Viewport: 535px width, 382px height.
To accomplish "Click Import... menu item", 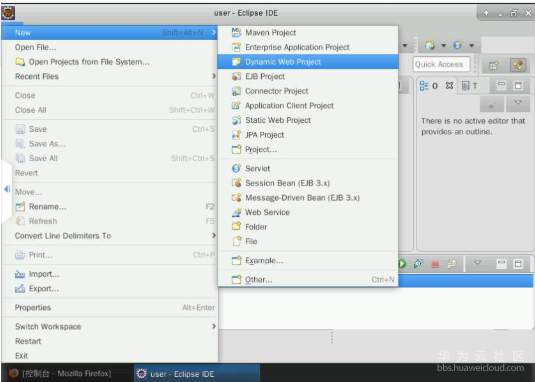I will tap(109, 274).
